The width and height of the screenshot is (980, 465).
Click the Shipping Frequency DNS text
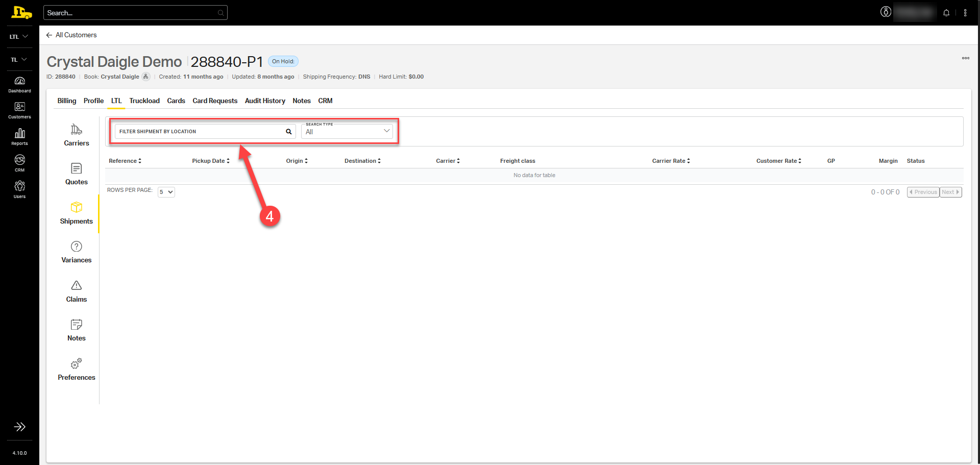point(336,77)
